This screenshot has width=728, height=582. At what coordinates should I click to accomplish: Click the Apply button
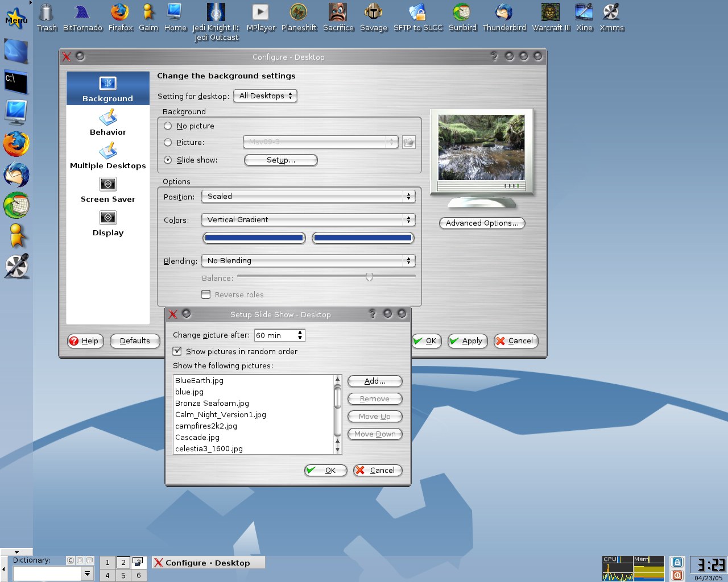pyautogui.click(x=468, y=341)
